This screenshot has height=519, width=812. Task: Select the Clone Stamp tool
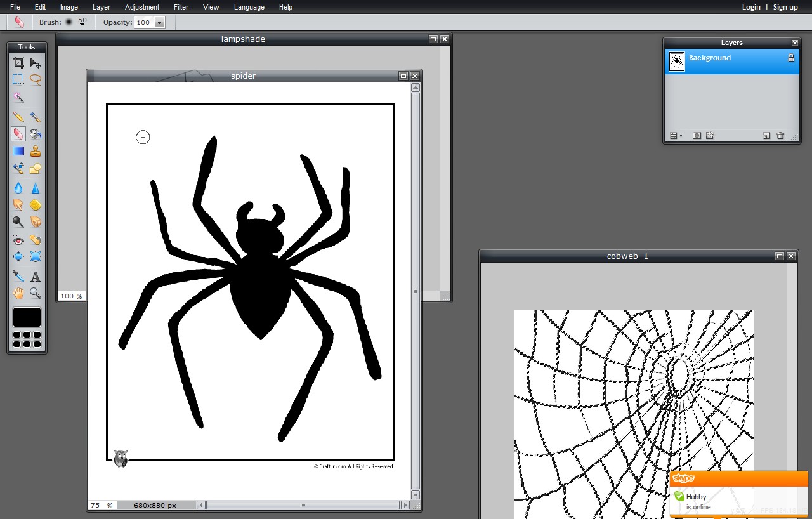(x=36, y=151)
